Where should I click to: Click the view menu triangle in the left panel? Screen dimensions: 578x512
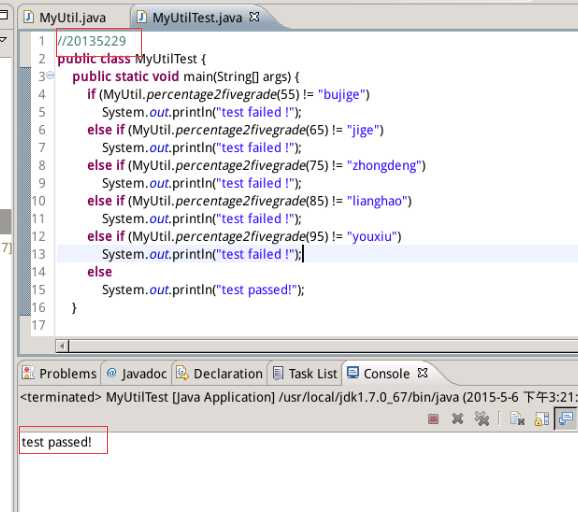(3, 39)
